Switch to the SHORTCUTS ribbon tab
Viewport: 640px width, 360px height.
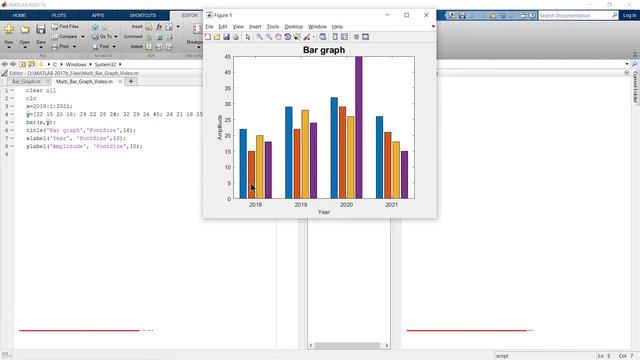coord(143,16)
